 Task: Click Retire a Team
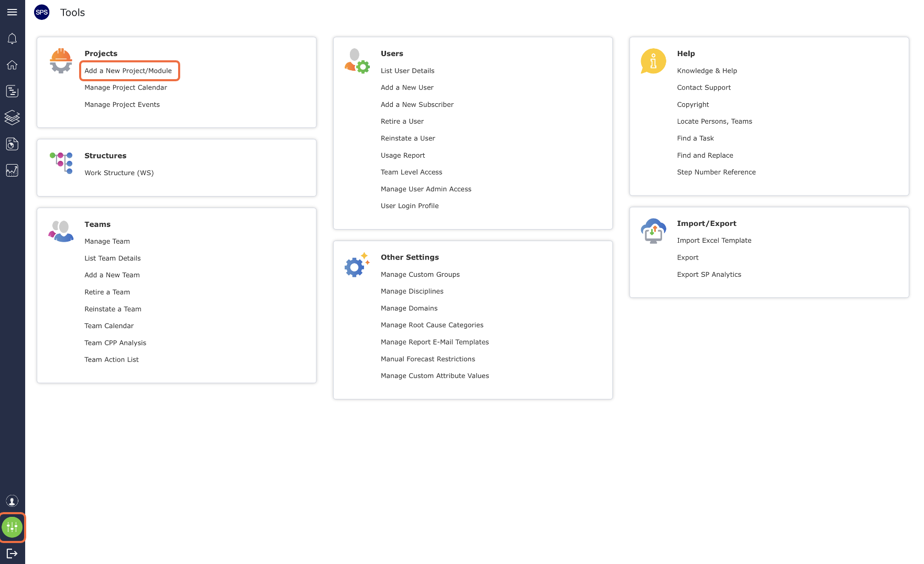107,292
